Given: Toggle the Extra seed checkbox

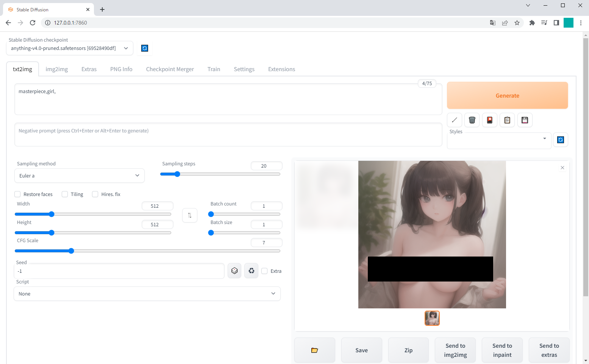Looking at the screenshot, I should pos(264,271).
